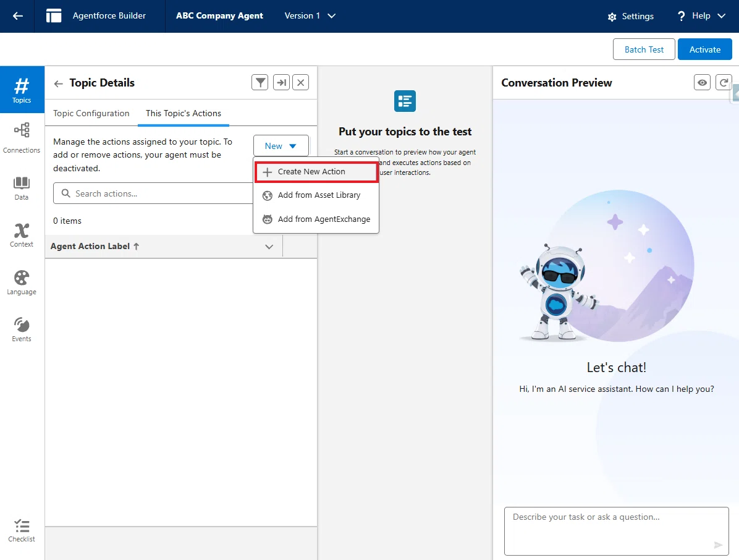Click the Settings label in header
The image size is (739, 560).
638,16
